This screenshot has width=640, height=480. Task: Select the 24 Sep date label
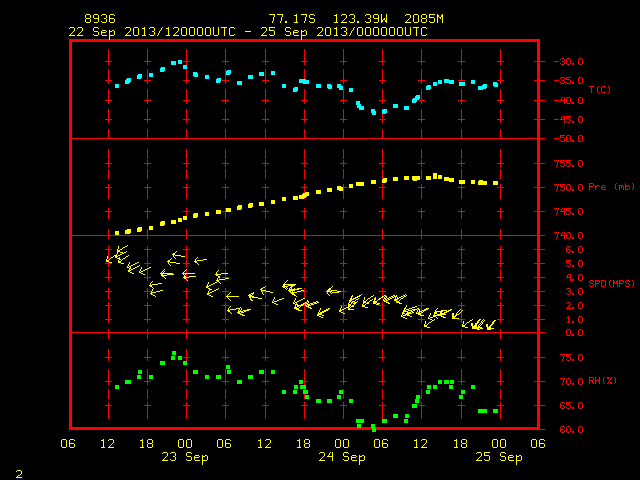342,457
